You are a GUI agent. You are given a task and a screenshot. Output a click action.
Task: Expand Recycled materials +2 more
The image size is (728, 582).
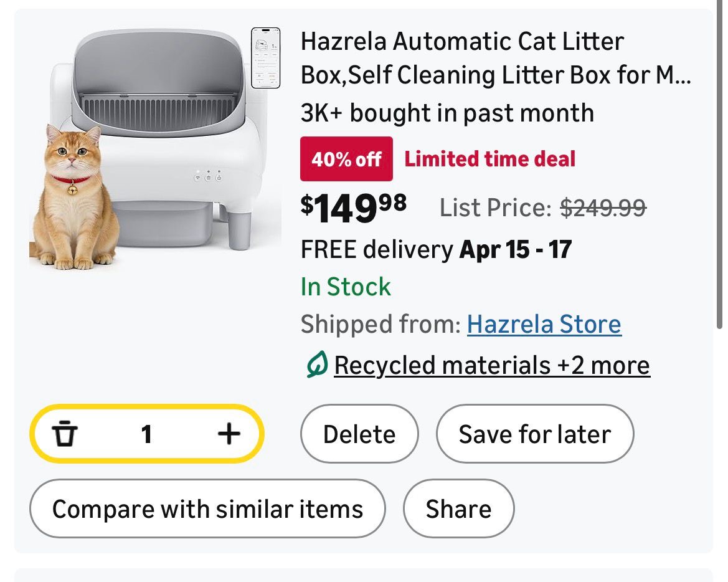[492, 366]
